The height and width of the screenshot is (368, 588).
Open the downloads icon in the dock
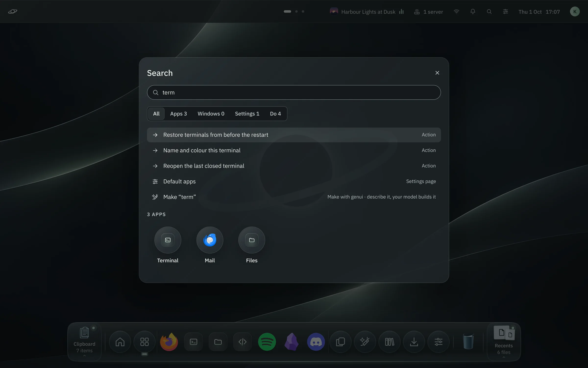coord(414,342)
